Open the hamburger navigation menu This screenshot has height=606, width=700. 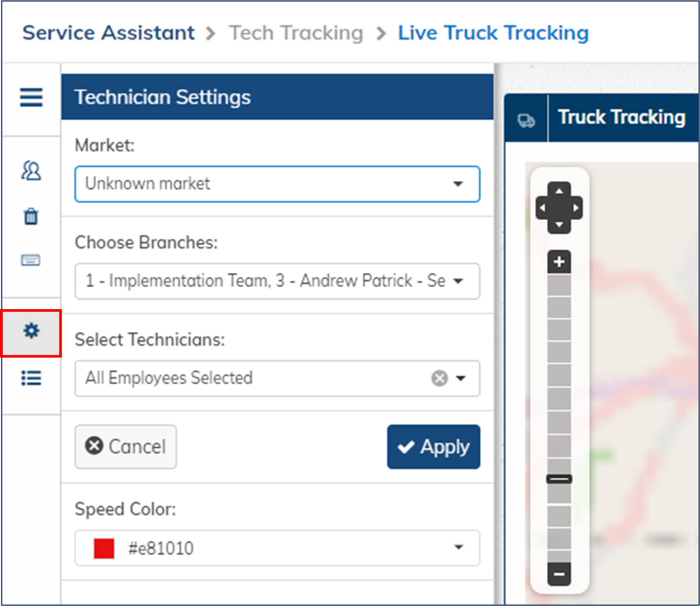tap(31, 98)
